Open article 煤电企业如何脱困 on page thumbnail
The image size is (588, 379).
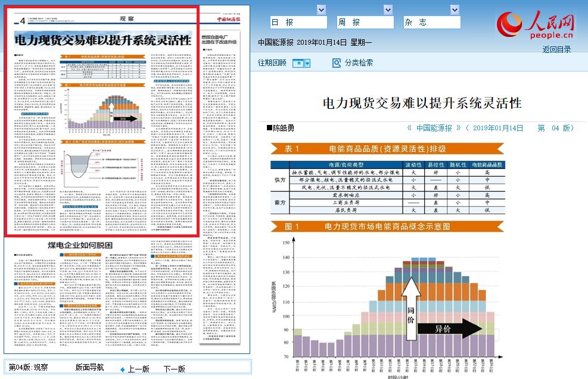click(80, 245)
